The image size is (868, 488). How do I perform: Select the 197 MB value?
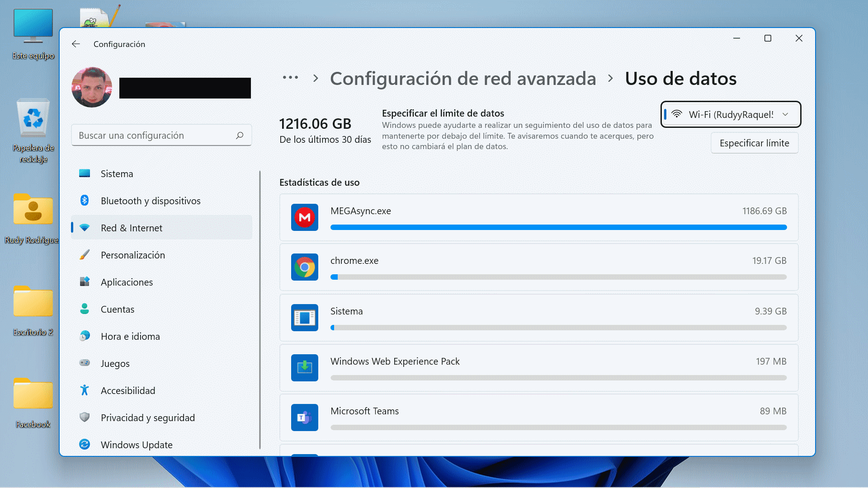coord(771,361)
